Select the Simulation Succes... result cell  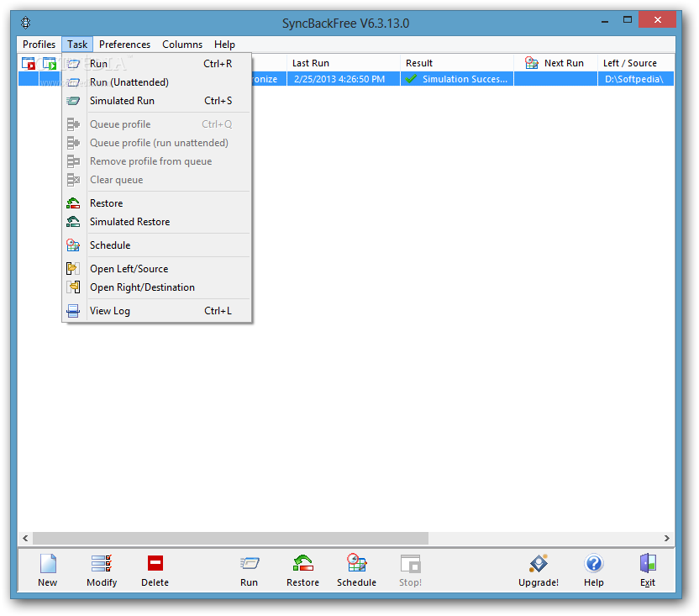(457, 79)
